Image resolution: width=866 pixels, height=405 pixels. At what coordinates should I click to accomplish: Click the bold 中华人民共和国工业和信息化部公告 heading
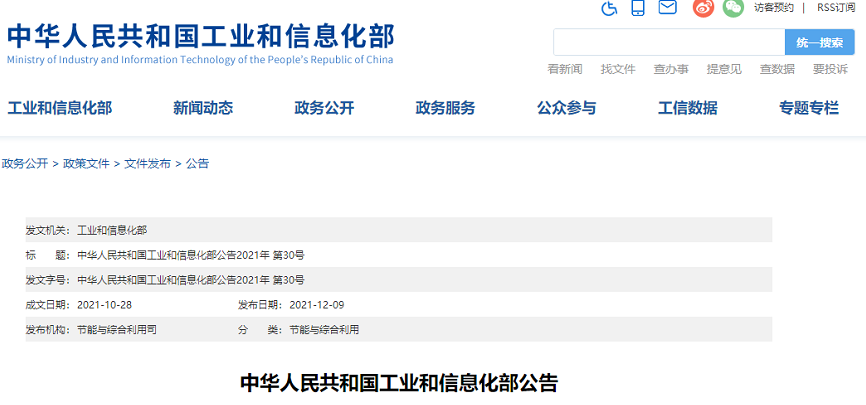(x=399, y=383)
